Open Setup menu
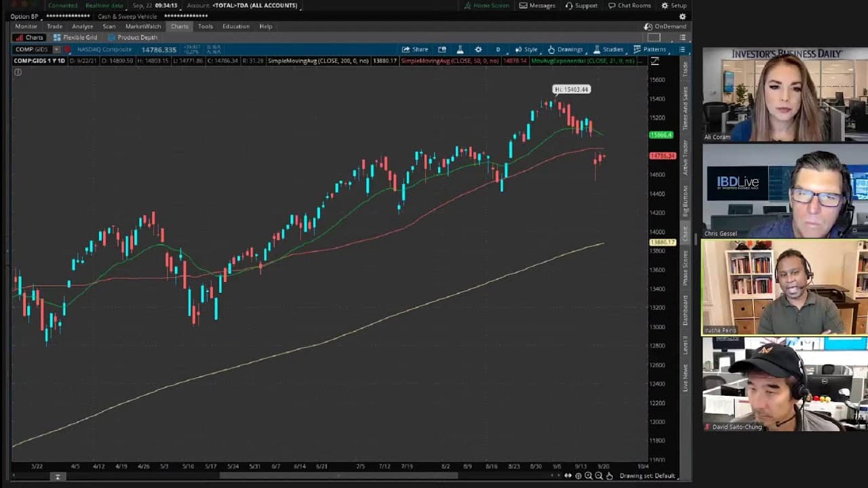The height and width of the screenshot is (488, 868). click(x=673, y=5)
